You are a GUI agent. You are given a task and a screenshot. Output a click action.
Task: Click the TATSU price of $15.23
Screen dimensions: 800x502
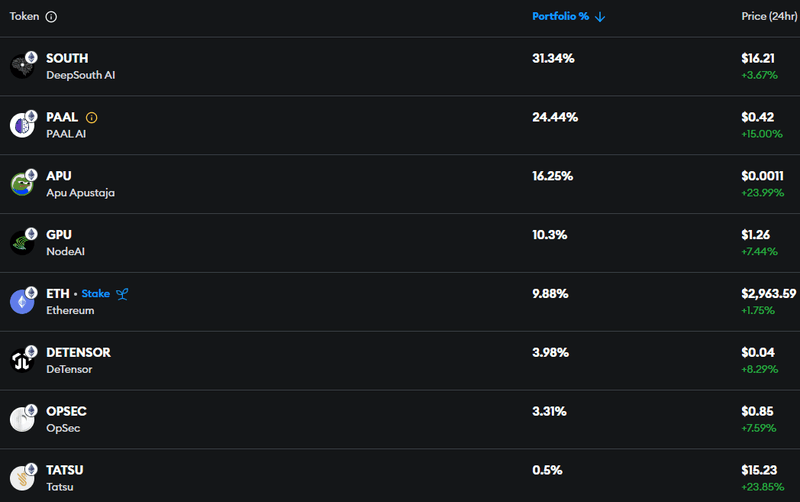[759, 470]
